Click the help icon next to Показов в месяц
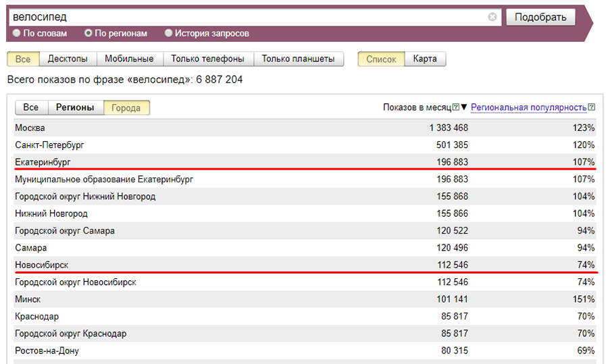608x364 pixels. [455, 107]
